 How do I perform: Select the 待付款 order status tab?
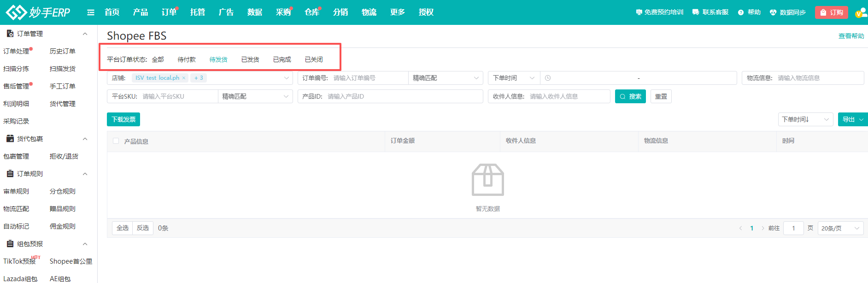[x=187, y=59]
